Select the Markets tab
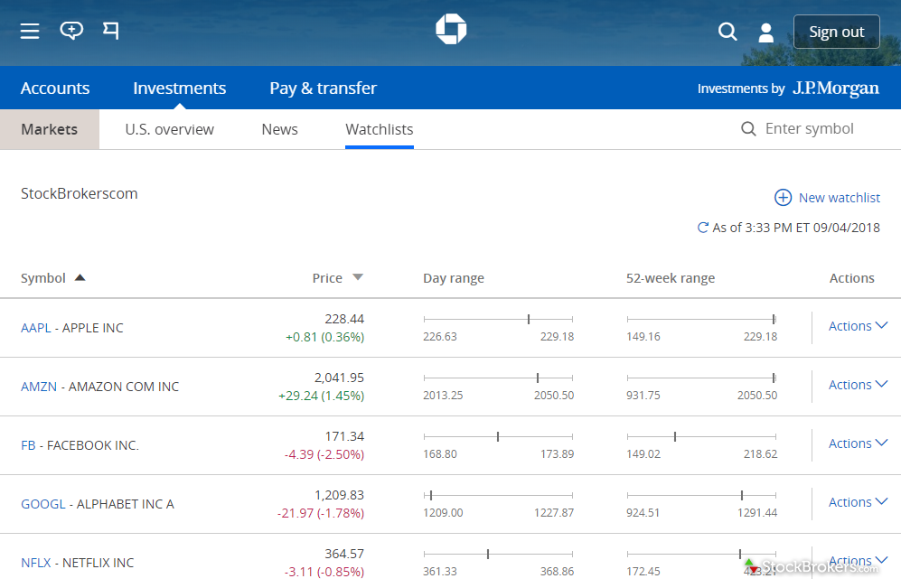Image resolution: width=901 pixels, height=588 pixels. coord(50,129)
